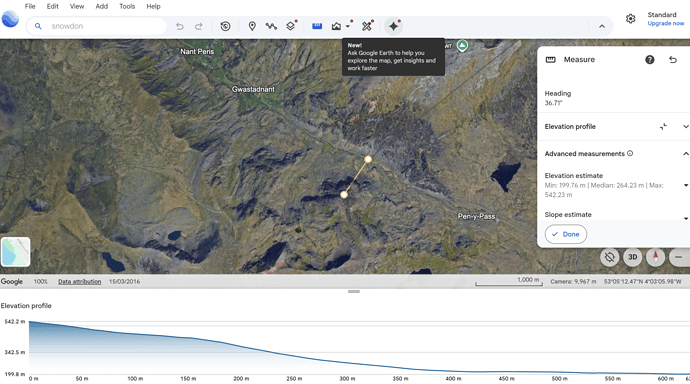
Task: Click the redo arrow in toolbar
Action: click(199, 26)
